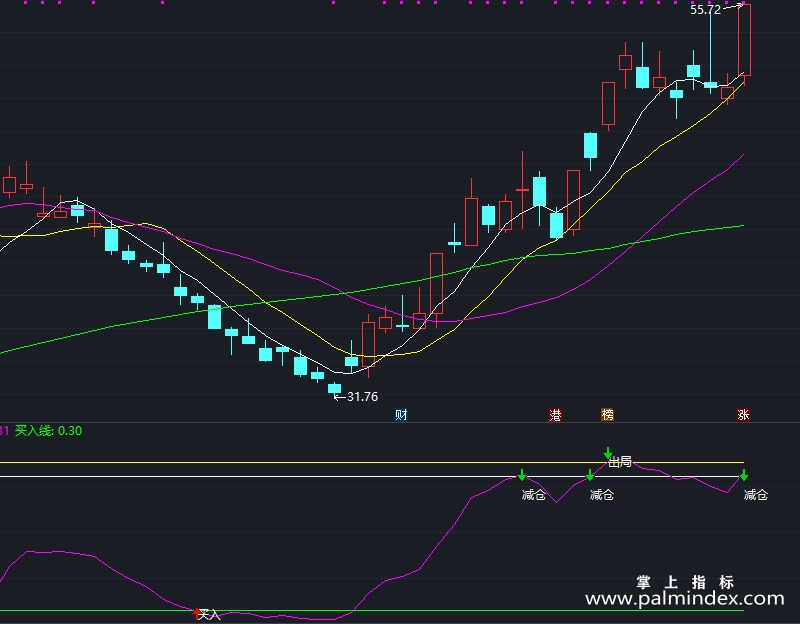The height and width of the screenshot is (624, 800).
Task: Click the red 涨 marker badge
Action: [743, 414]
